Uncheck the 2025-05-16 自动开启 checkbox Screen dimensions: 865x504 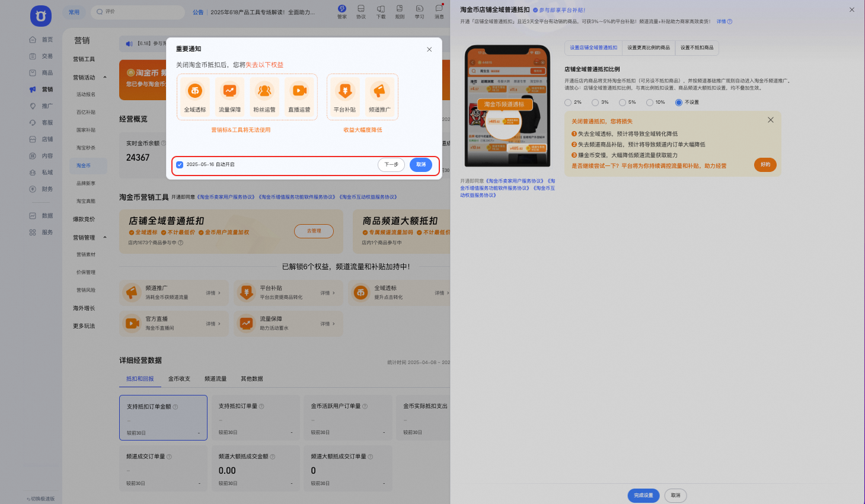click(x=180, y=165)
